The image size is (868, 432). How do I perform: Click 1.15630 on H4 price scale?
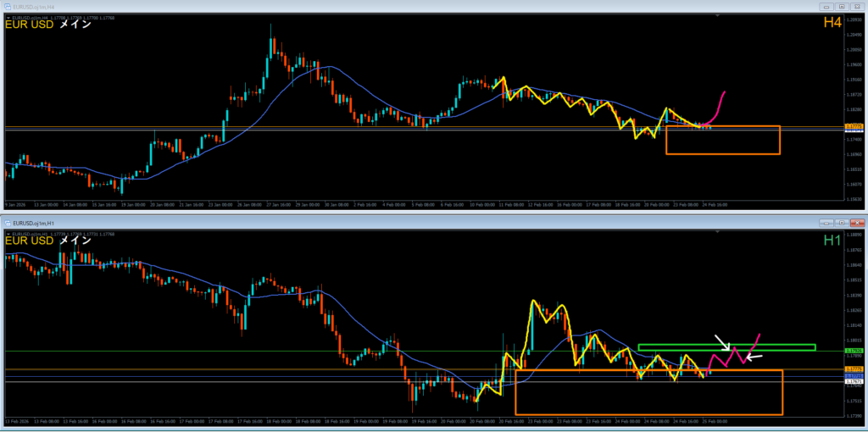(x=854, y=199)
